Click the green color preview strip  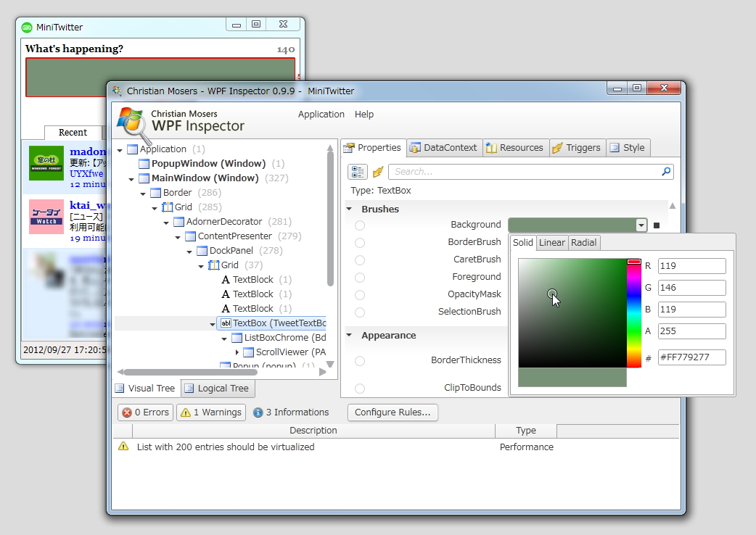[572, 378]
